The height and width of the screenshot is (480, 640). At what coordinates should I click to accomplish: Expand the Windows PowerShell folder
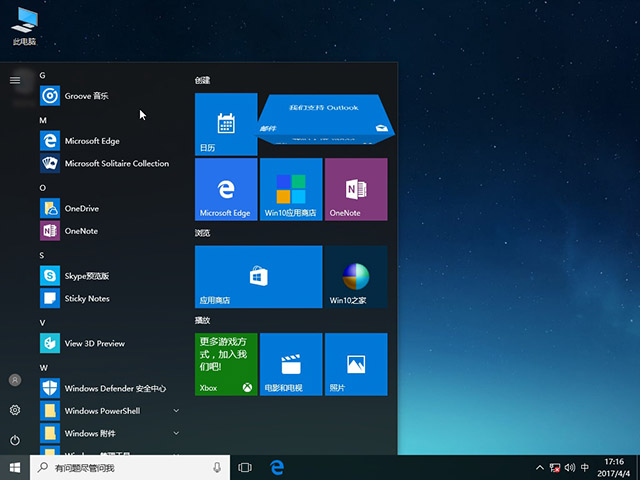pyautogui.click(x=176, y=411)
